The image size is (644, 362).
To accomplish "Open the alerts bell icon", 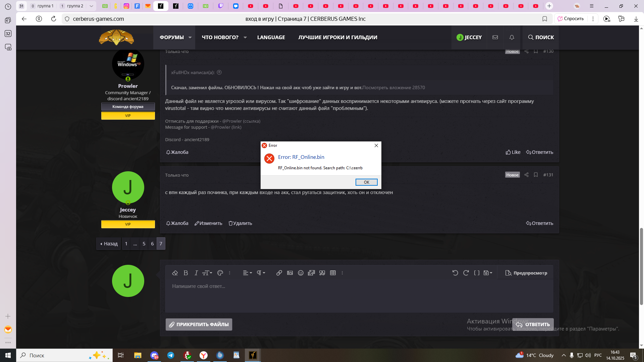I will [x=512, y=37].
